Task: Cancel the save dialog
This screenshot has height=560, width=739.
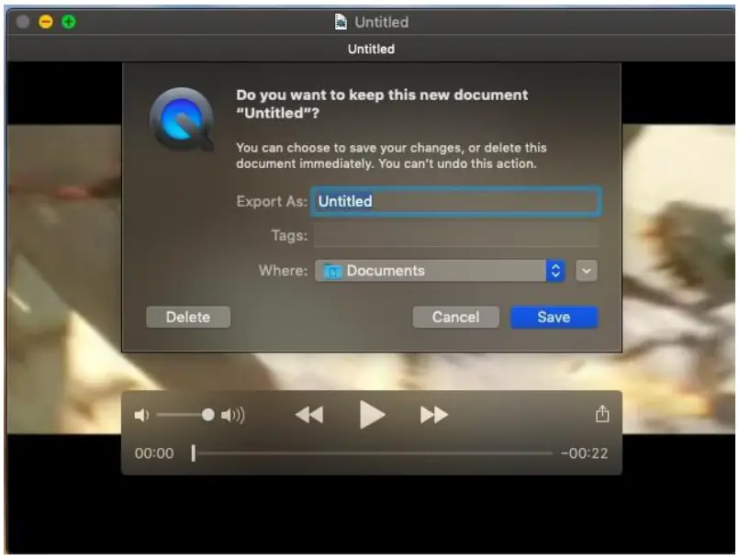Action: (455, 317)
